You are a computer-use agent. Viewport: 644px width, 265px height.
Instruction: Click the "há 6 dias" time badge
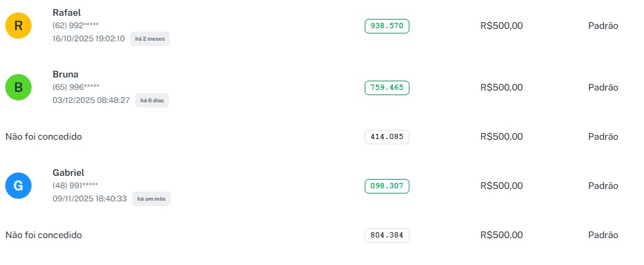[x=152, y=100]
